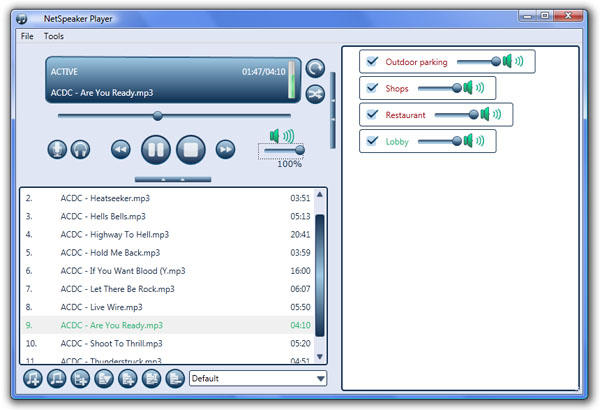Click the remove song icon with minus sign

pos(57,379)
